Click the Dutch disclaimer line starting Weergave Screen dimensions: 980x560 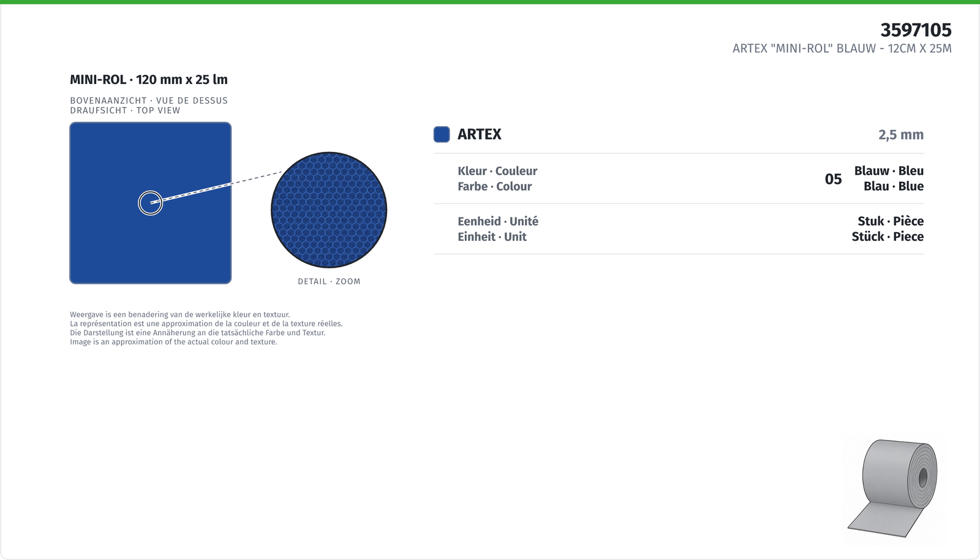(179, 314)
